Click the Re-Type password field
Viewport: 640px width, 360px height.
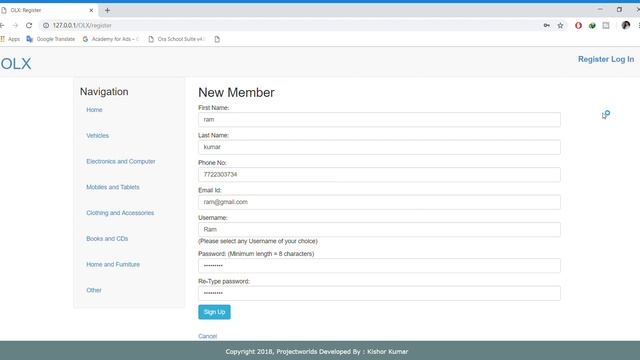(x=379, y=293)
